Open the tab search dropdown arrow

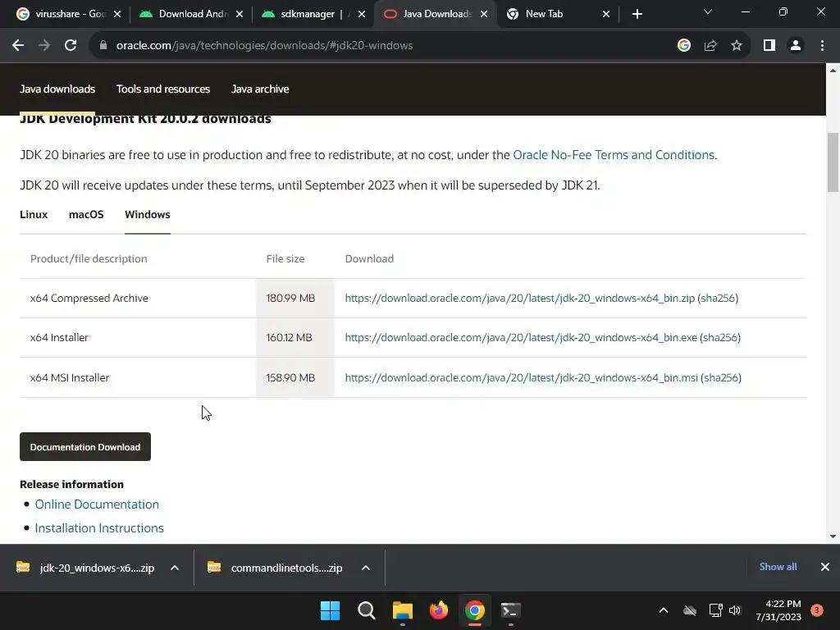point(708,11)
